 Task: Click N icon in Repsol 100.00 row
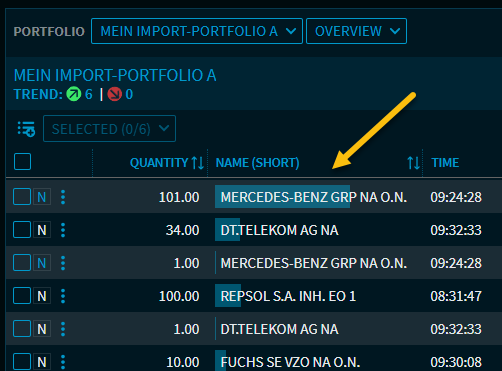click(42, 296)
